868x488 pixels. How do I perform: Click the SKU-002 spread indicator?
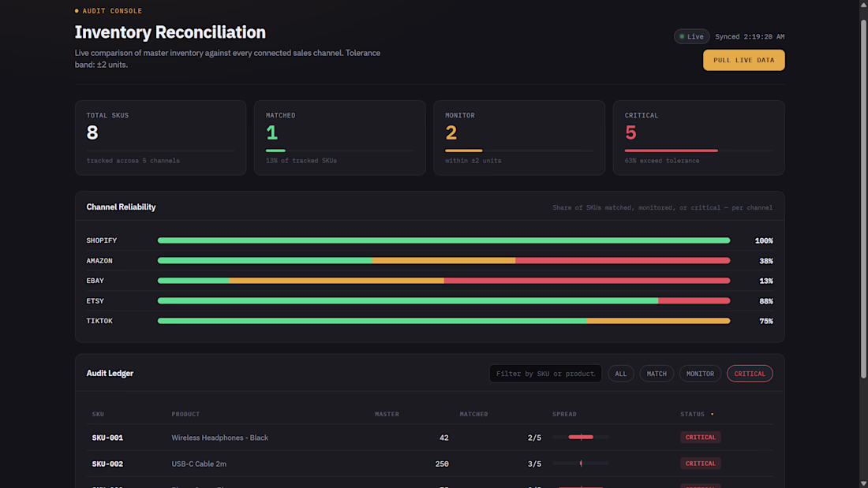580,463
